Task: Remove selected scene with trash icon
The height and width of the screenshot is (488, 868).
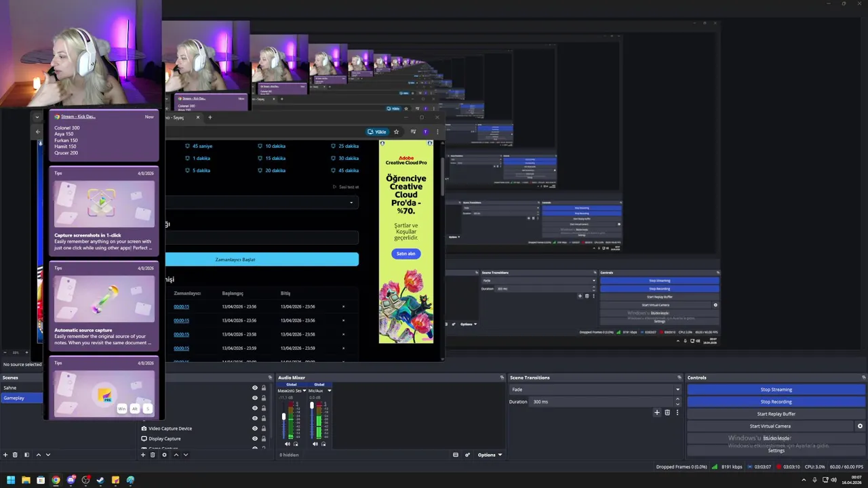Action: [x=15, y=455]
